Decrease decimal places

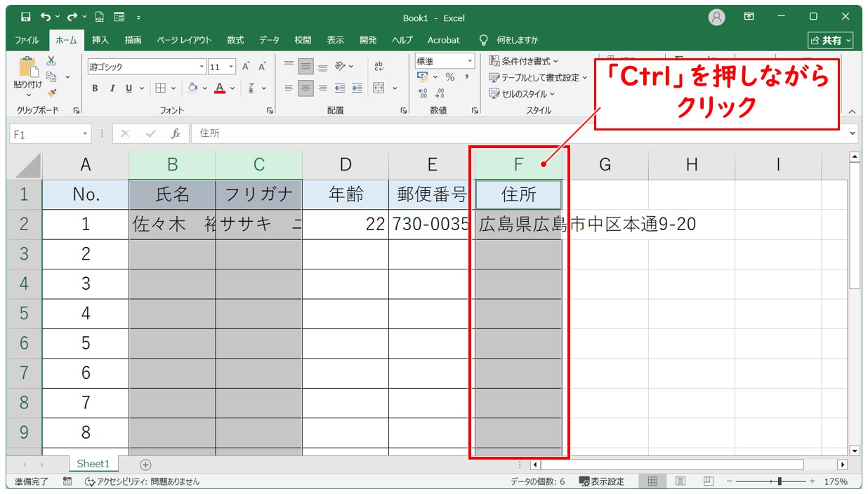(440, 93)
